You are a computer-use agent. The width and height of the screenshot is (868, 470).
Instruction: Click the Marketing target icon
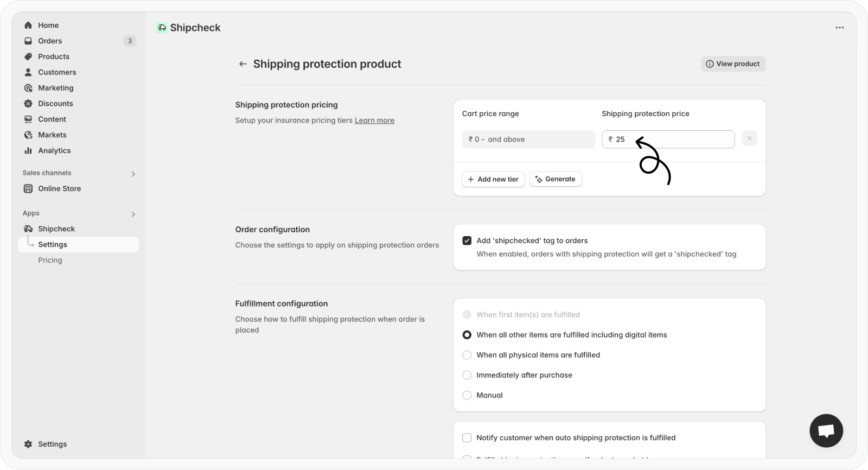pyautogui.click(x=28, y=88)
